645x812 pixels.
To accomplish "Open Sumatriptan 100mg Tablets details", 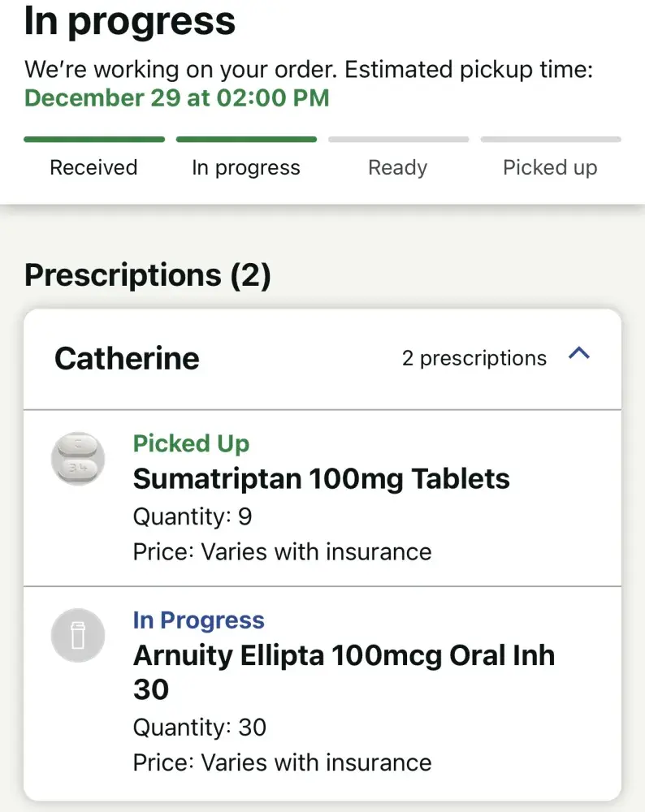I will point(321,479).
